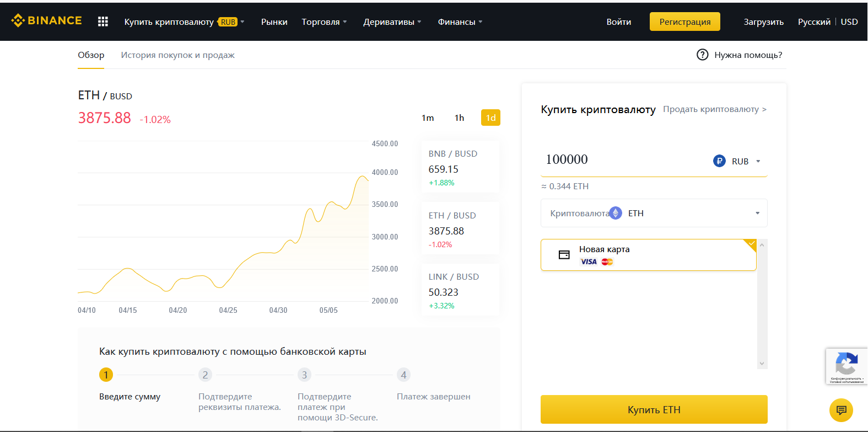Switch to the Обзор tab
868x432 pixels.
pyautogui.click(x=91, y=55)
